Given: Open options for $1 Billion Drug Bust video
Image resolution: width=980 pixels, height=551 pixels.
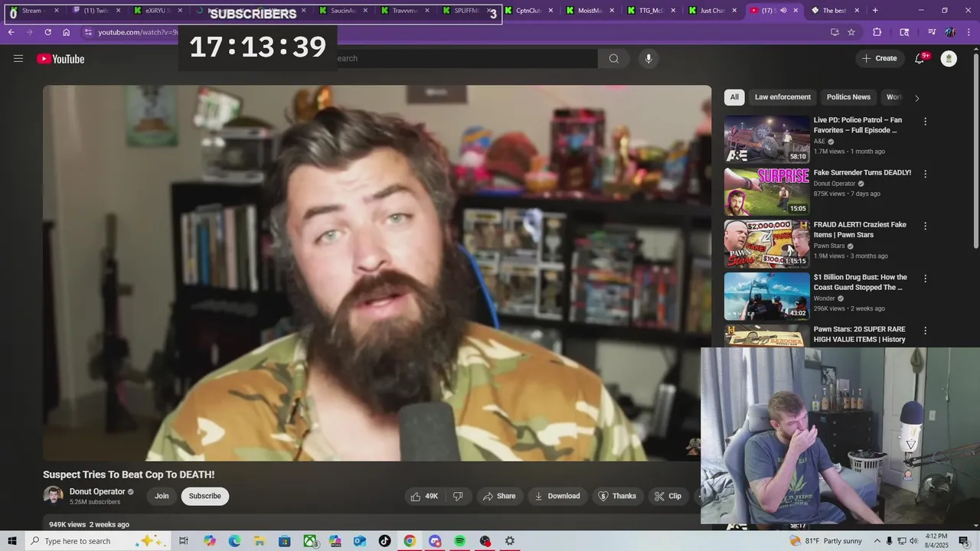Looking at the screenshot, I should (925, 279).
